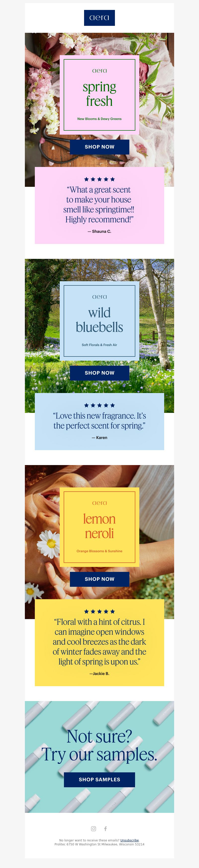This screenshot has height=868, width=199.
Task: Click Shop Now under wild bluebells
Action: 99,373
